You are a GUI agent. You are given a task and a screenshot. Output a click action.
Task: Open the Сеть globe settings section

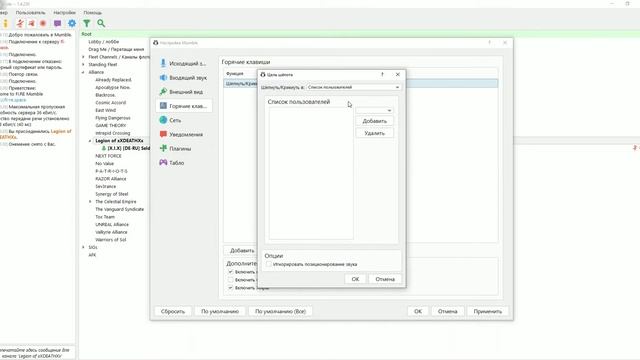point(183,120)
